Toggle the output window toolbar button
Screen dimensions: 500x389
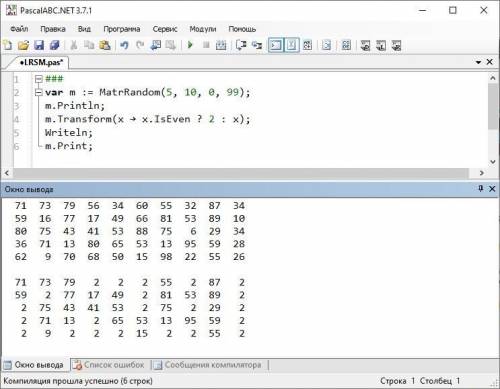(x=276, y=45)
